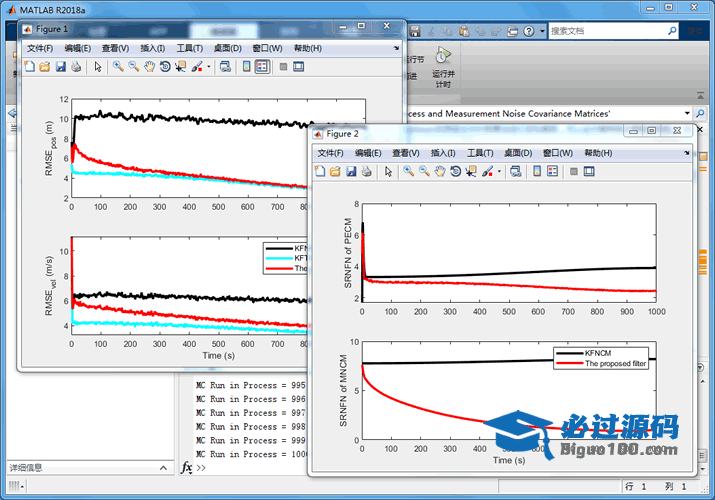Screen dimensions: 715x500
Task: Click Link Plot icon in Figure 2
Action: pos(515,171)
